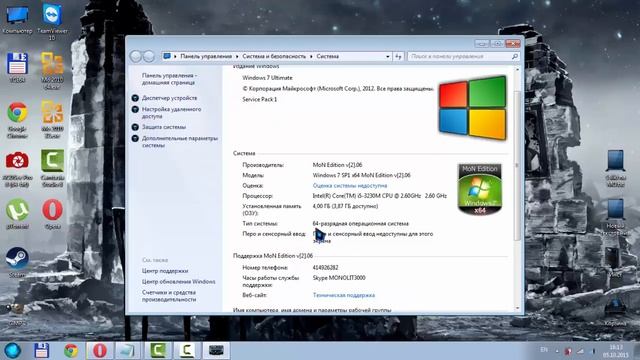Screen dimensions: 640x360
Task: Open Центр обновления Windows link
Action: coord(178,282)
